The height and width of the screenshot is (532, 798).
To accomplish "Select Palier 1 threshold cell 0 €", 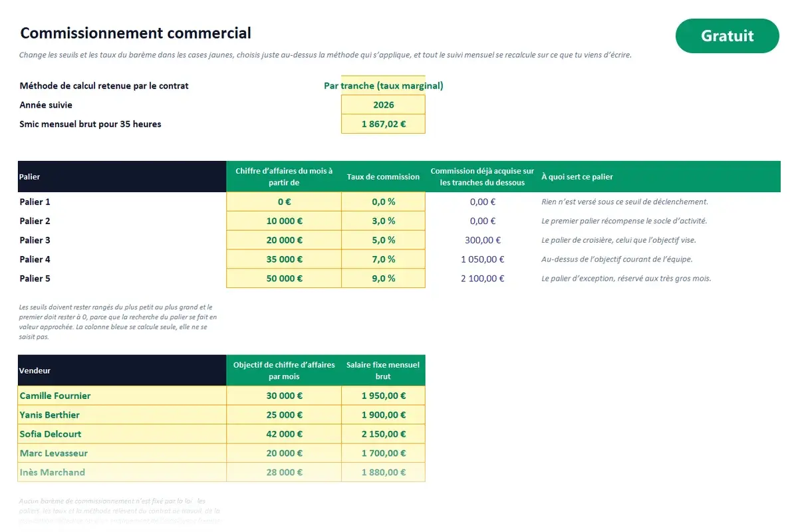I will click(284, 201).
